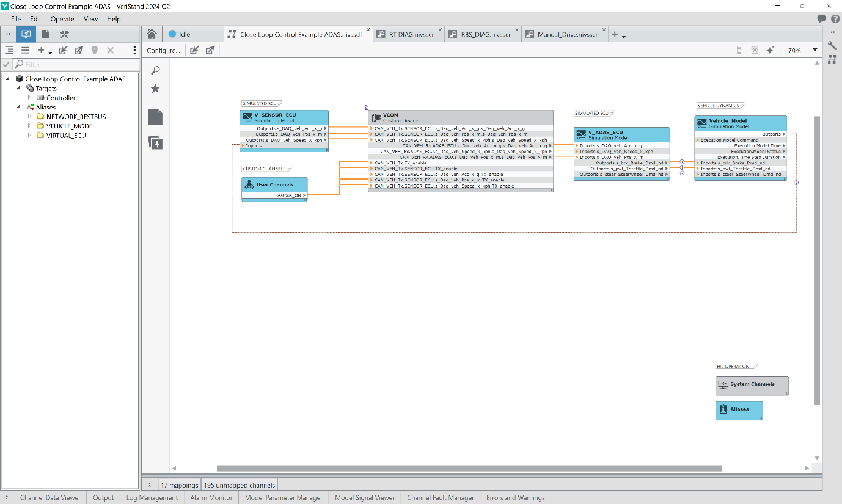842x504 pixels.
Task: Open the tools hammer-wrench tab in left pane
Action: (64, 34)
